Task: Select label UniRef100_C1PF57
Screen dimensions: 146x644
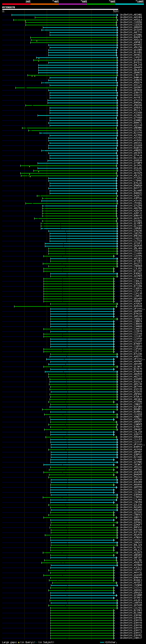Action: pos(131,570)
